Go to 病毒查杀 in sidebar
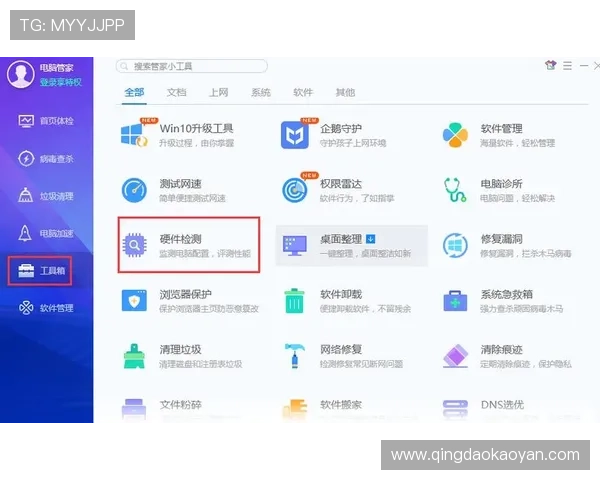Screen dimensions: 600x480 (46, 158)
